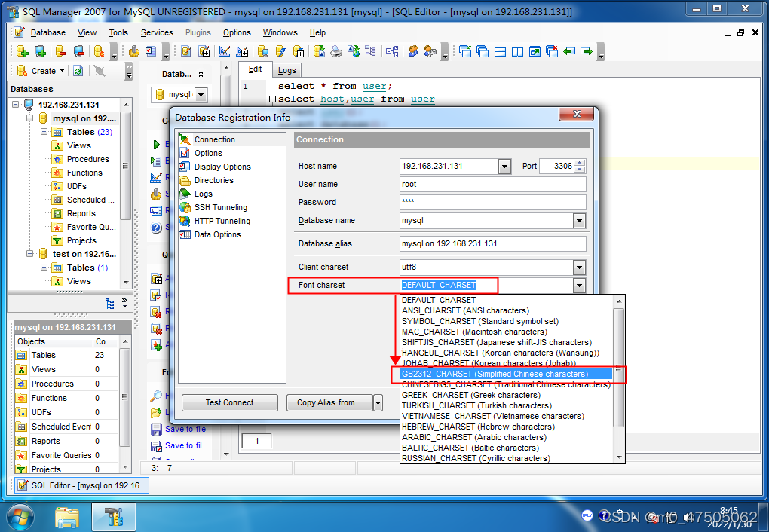
Task: Click the Unregister Host monitor icon with red minus
Action: click(79, 51)
